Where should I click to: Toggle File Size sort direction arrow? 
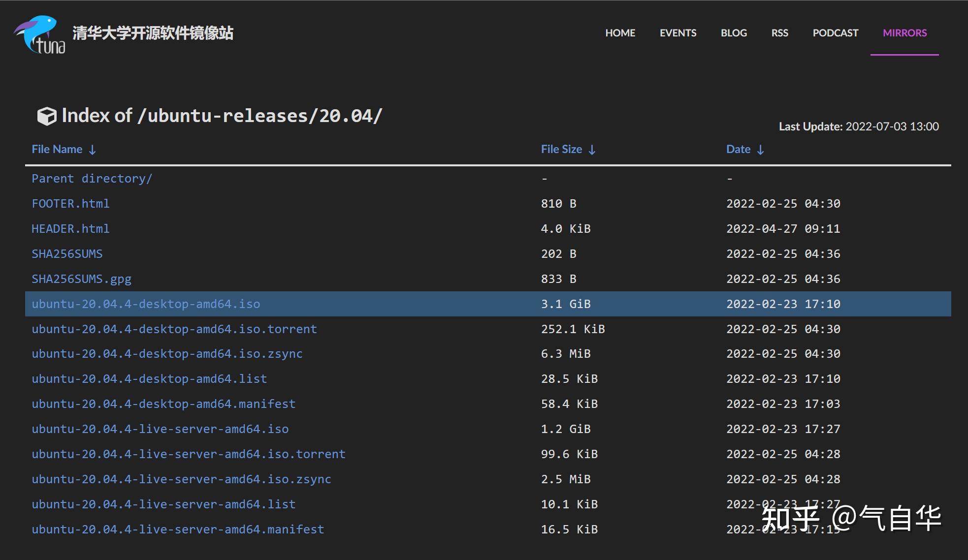tap(591, 149)
